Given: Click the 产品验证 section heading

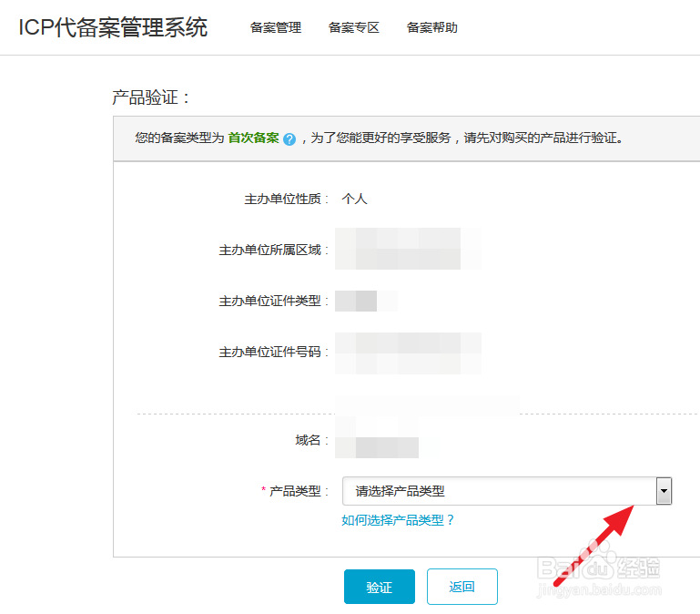Looking at the screenshot, I should click(x=150, y=97).
